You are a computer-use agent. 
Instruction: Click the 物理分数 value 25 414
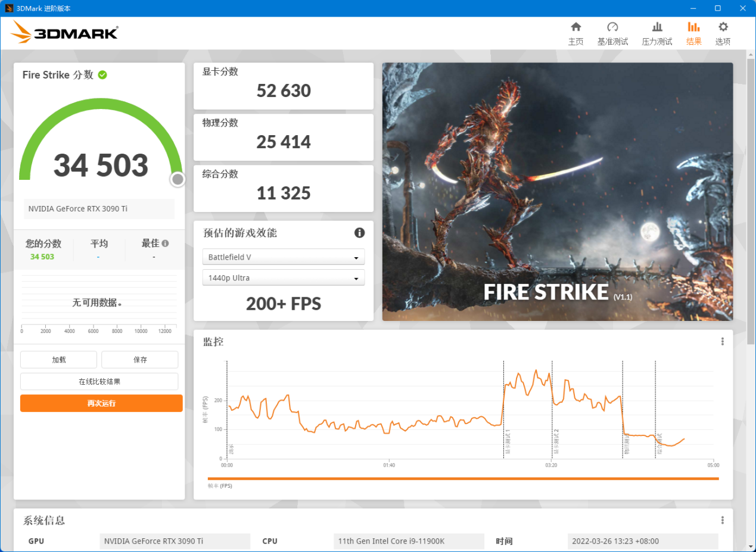284,142
